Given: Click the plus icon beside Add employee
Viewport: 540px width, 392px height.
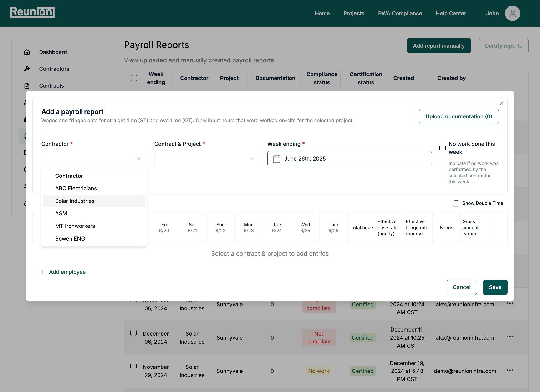Looking at the screenshot, I should coord(42,272).
